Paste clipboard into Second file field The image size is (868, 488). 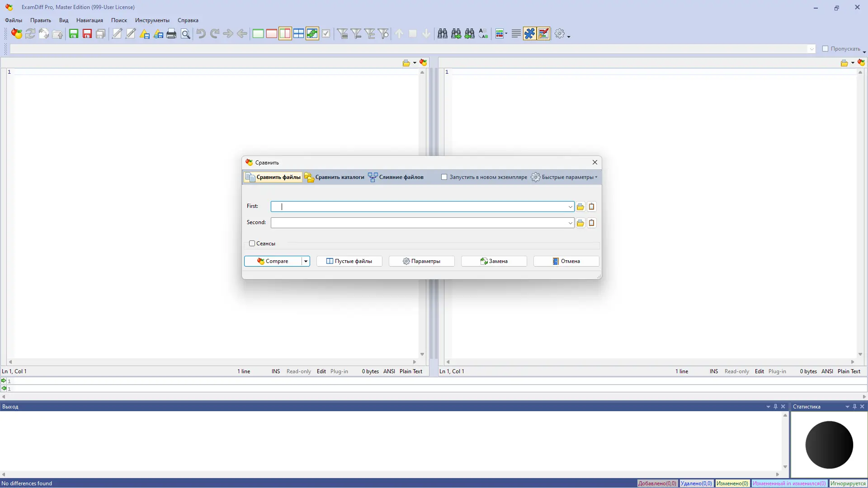click(x=591, y=223)
